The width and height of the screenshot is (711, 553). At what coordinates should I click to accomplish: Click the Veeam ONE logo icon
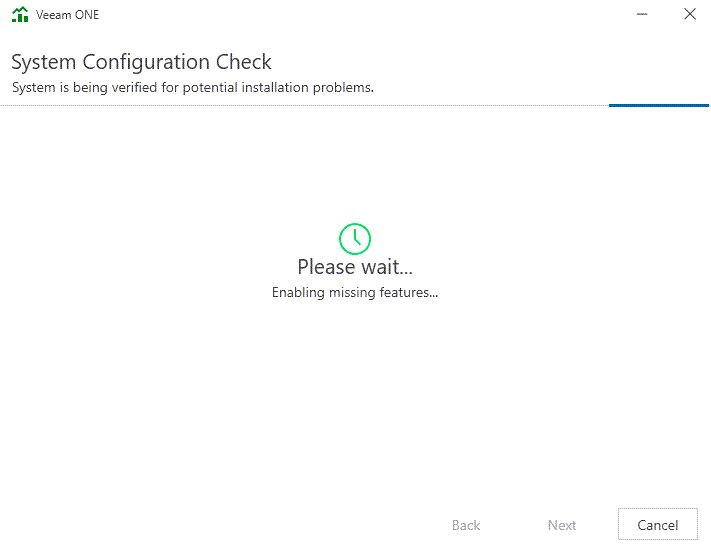[x=20, y=15]
